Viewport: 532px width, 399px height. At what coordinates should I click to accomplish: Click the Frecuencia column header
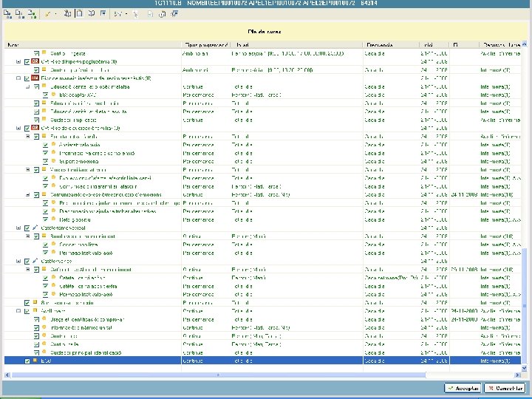[x=391, y=45]
